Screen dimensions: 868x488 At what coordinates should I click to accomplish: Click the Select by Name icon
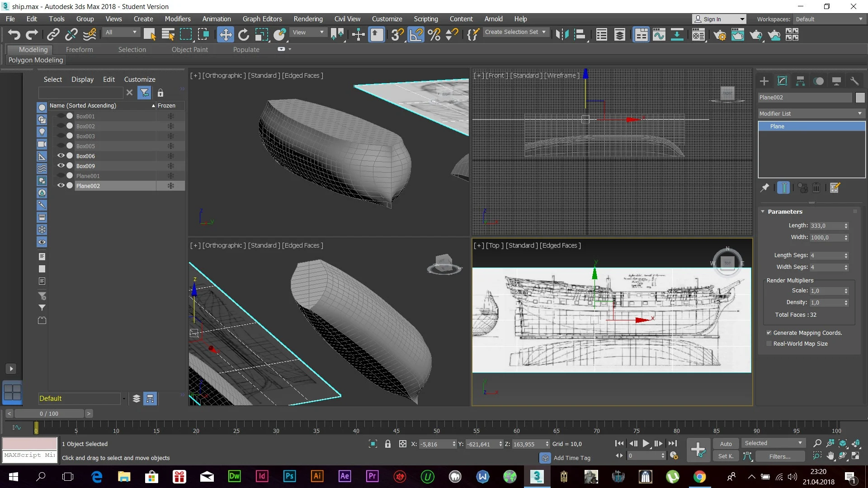point(168,35)
